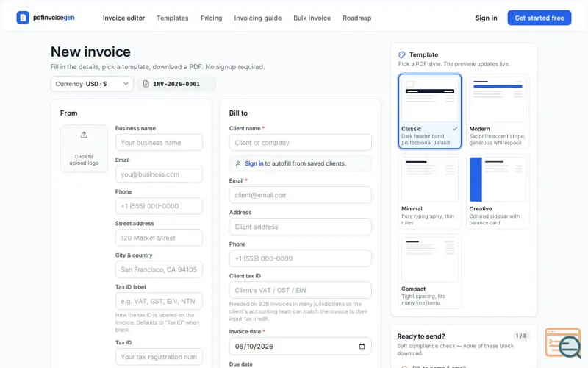588x368 pixels.
Task: Click the INV-2026-0001 invoice number field
Action: (x=176, y=84)
